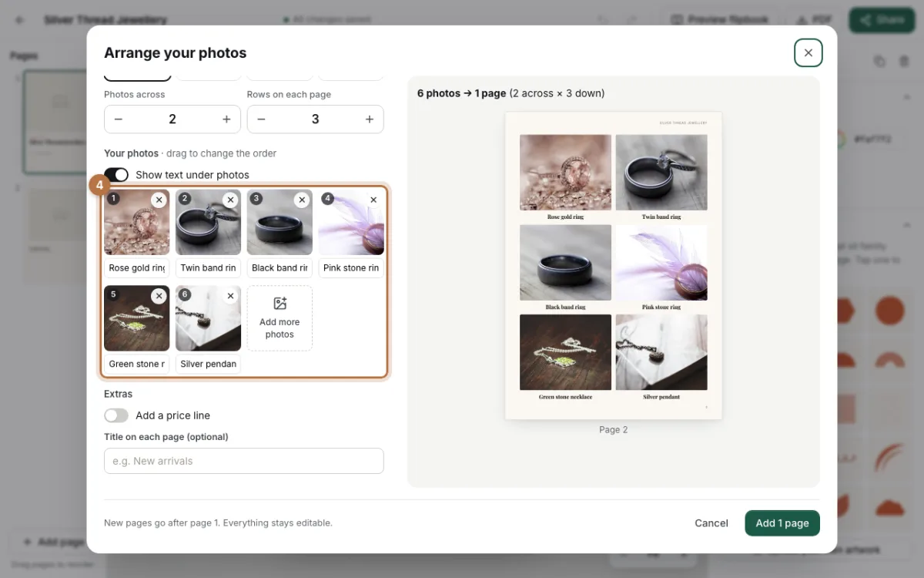Select photo 4 pink feather ring thumbnail
This screenshot has height=578, width=924.
(x=351, y=222)
